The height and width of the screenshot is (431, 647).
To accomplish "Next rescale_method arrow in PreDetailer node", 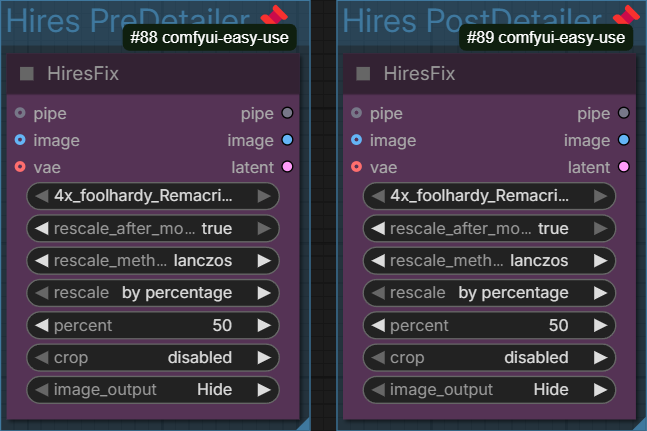I will 264,261.
